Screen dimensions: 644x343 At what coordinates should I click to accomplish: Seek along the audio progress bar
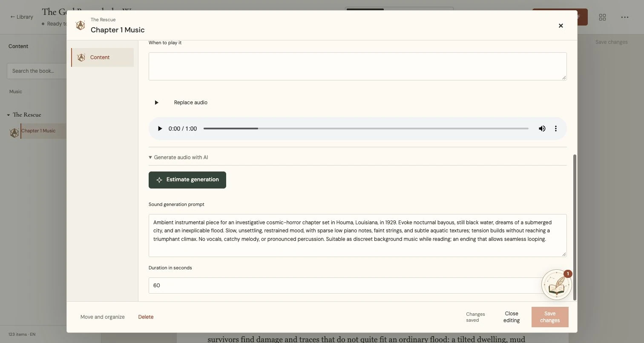click(366, 129)
